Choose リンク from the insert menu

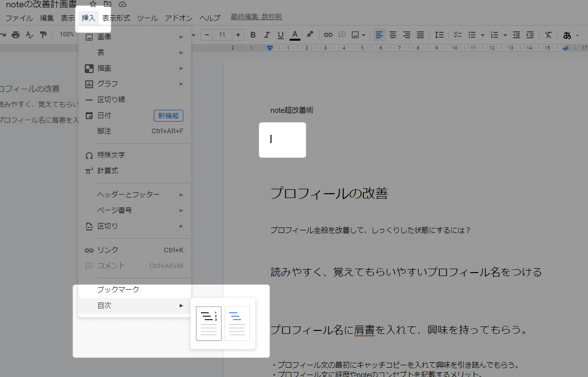pos(135,250)
